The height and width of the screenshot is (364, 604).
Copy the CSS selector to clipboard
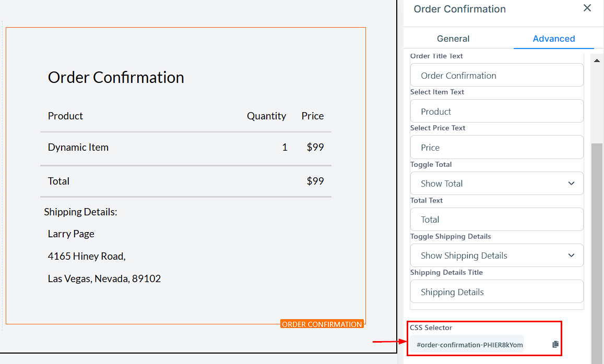(x=555, y=345)
